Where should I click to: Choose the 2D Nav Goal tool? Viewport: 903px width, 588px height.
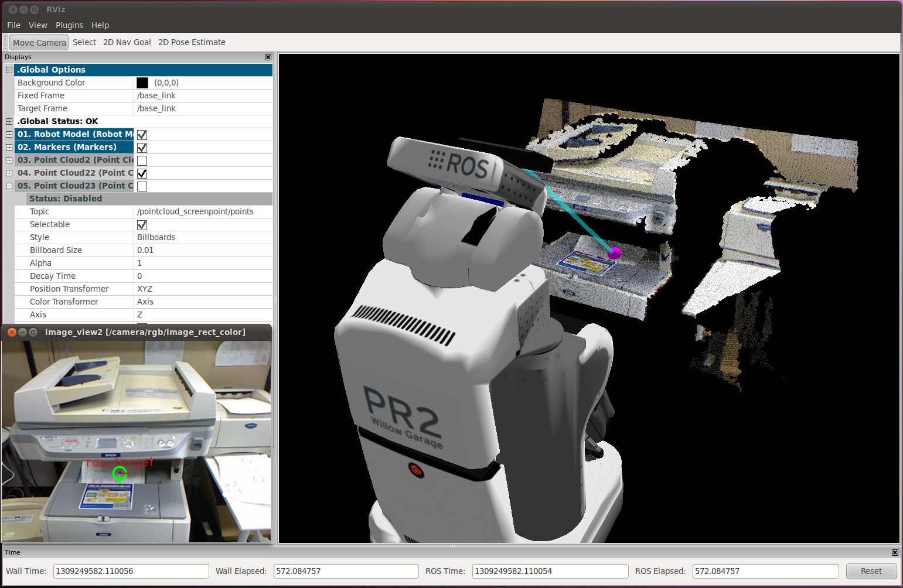127,42
